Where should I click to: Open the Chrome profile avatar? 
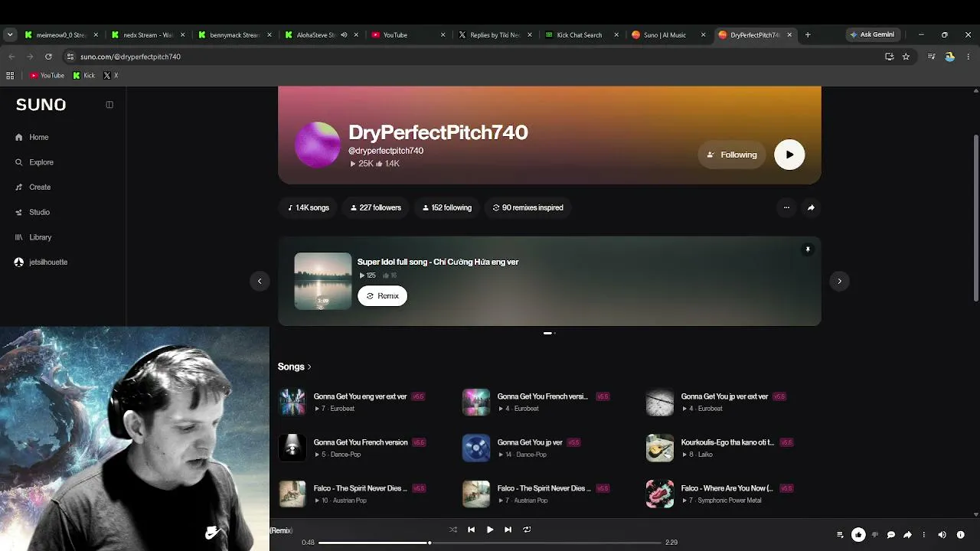click(x=949, y=57)
